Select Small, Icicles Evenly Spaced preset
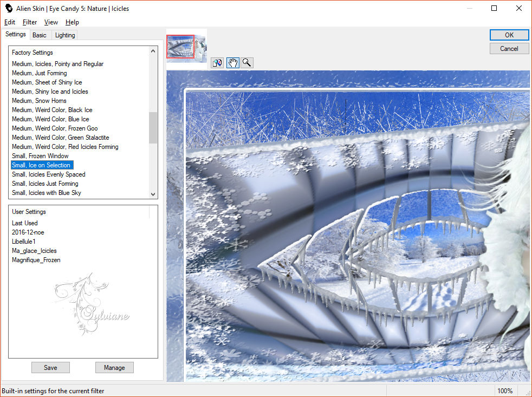The image size is (532, 397). click(49, 174)
